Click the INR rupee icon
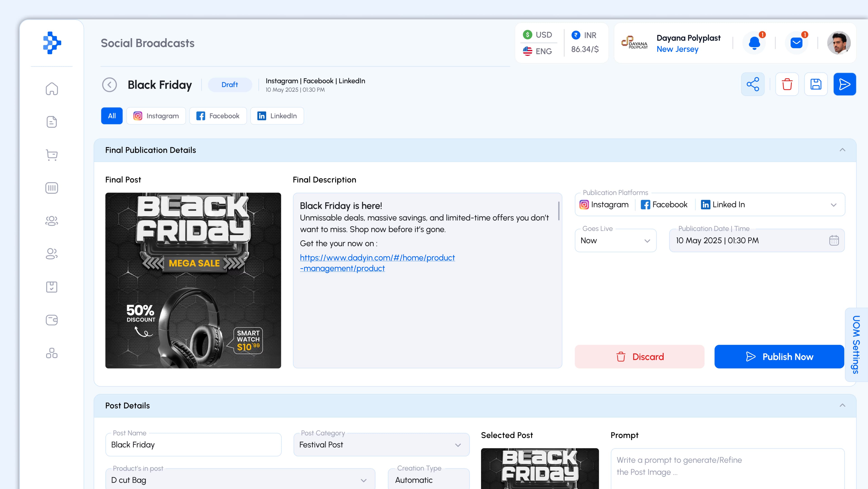Viewport: 868px width, 489px height. [x=576, y=35]
